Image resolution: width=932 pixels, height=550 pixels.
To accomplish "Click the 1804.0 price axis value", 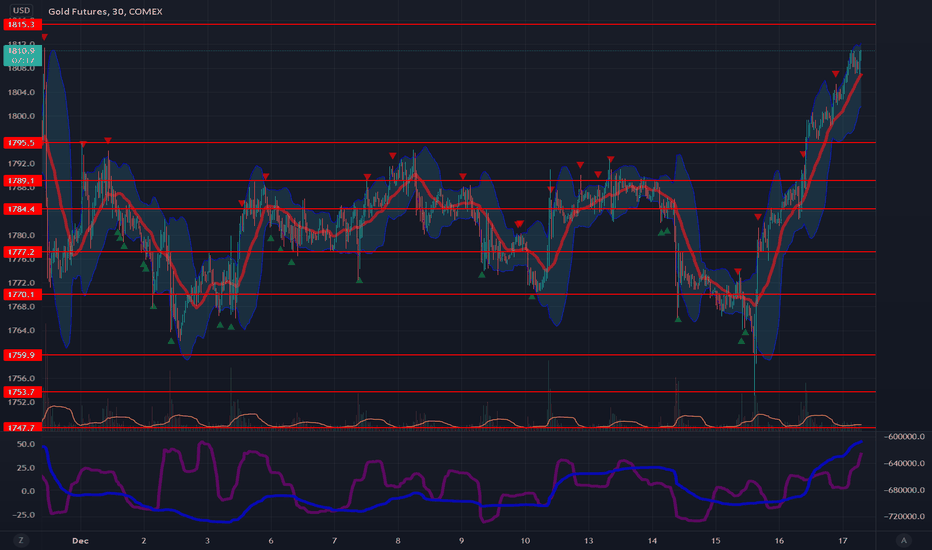I will click(x=21, y=92).
